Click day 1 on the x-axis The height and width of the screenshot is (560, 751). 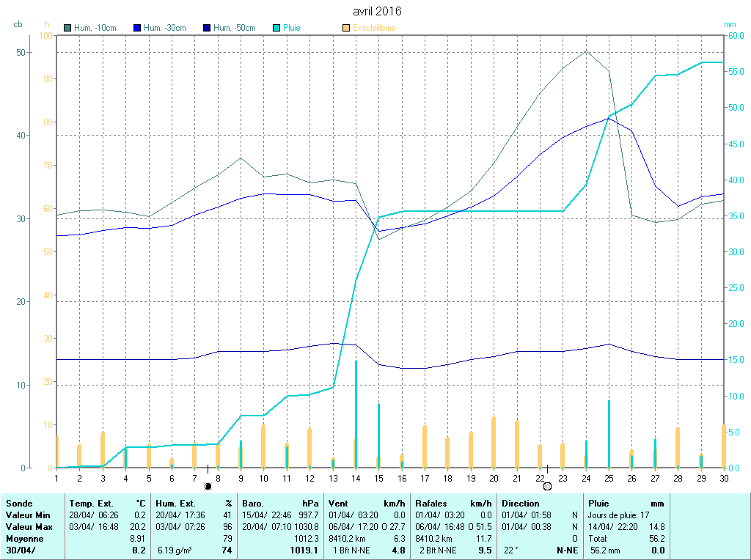click(56, 478)
